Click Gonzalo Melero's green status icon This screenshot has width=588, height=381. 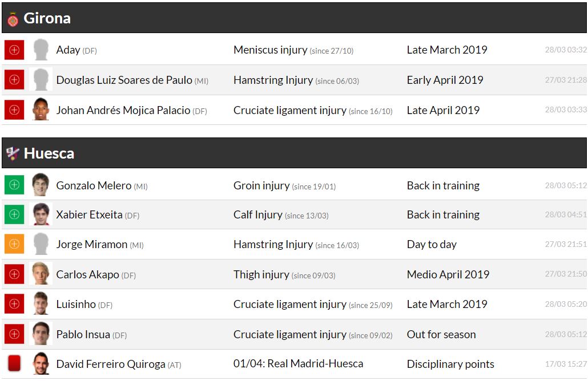pyautogui.click(x=14, y=185)
